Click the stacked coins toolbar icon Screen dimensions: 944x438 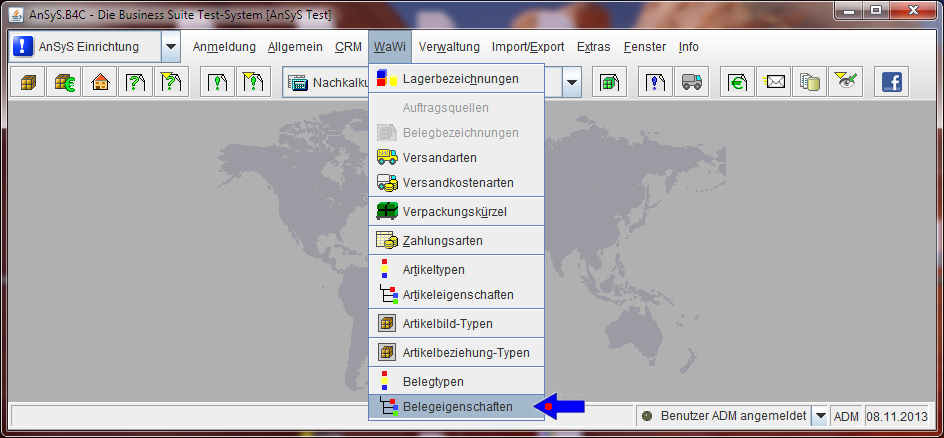point(810,83)
